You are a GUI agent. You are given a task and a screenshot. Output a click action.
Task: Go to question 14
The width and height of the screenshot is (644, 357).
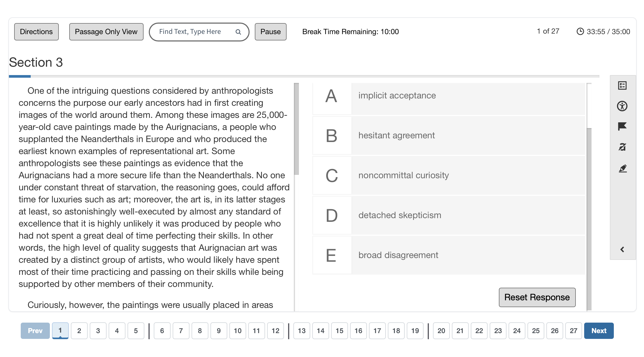coord(320,331)
